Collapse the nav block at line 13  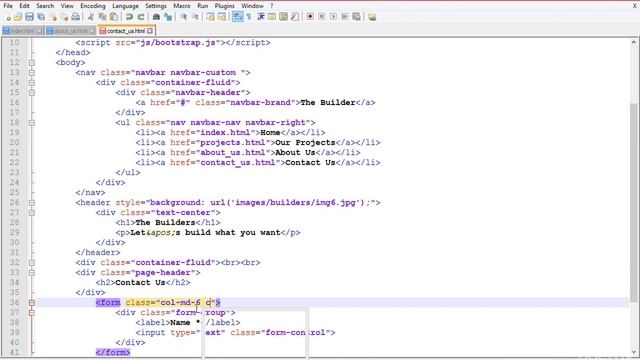pos(31,73)
